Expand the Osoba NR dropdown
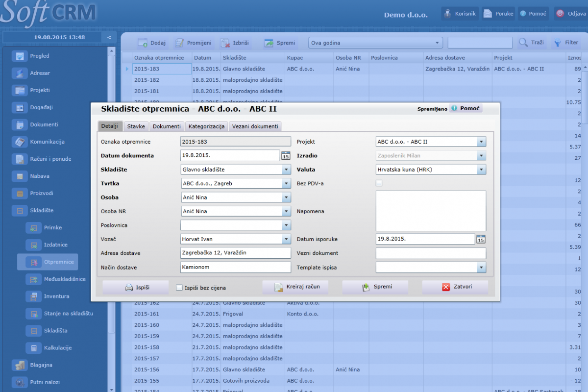 click(286, 211)
